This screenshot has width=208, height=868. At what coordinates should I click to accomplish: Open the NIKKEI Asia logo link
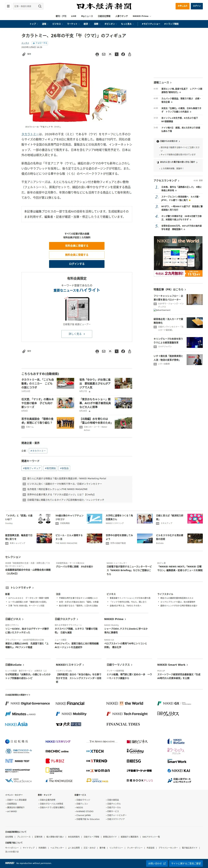16,724
